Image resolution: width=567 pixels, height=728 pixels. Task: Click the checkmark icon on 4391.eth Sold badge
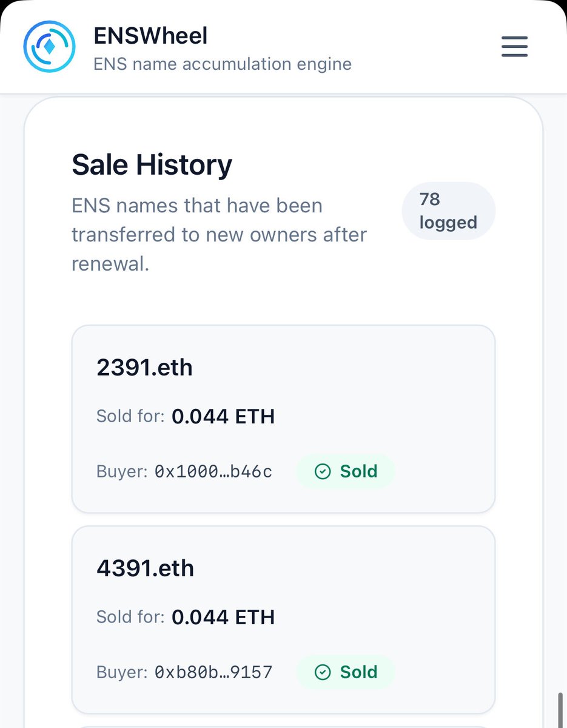pos(323,672)
